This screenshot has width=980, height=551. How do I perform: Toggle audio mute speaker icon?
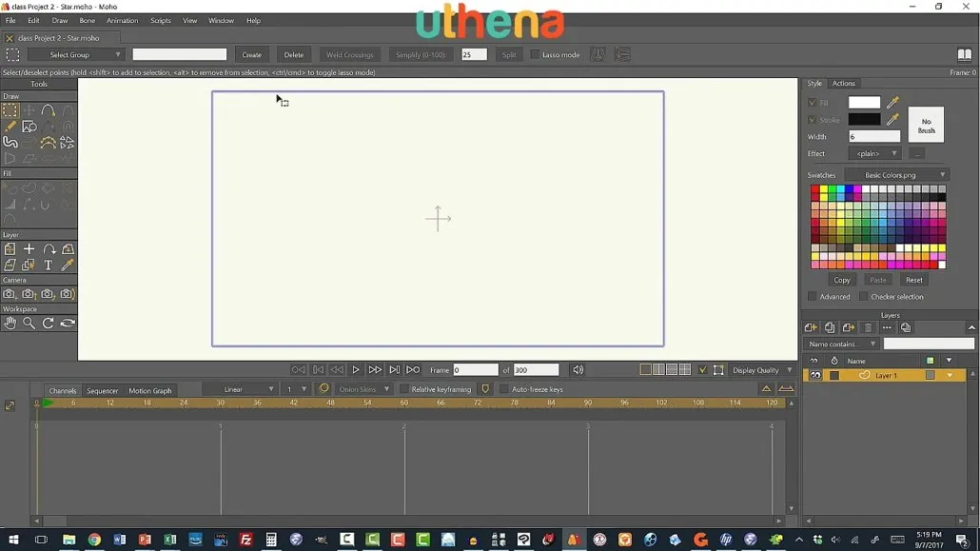click(x=578, y=369)
